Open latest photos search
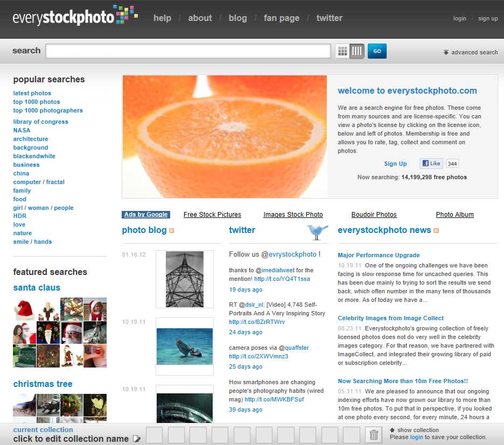The height and width of the screenshot is (445, 504). [32, 93]
